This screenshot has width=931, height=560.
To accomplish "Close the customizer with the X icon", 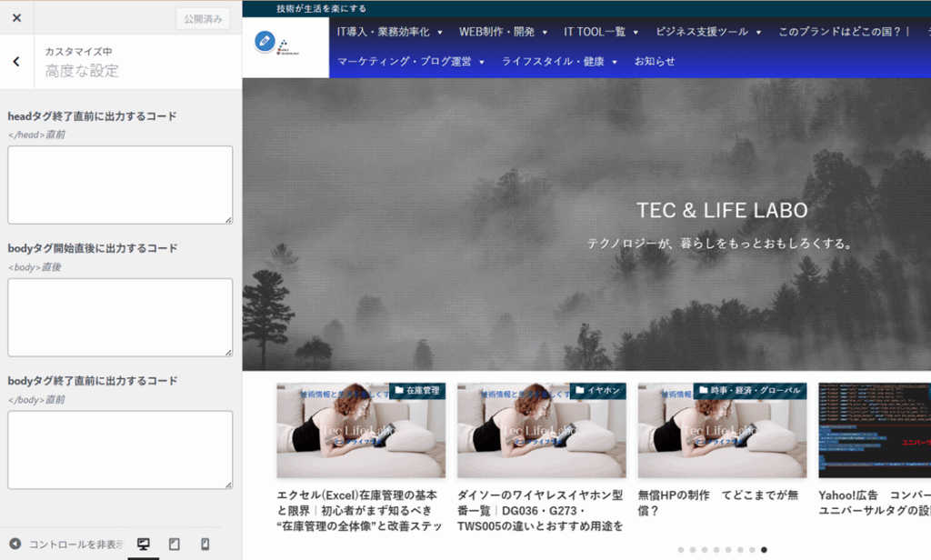I will [16, 18].
